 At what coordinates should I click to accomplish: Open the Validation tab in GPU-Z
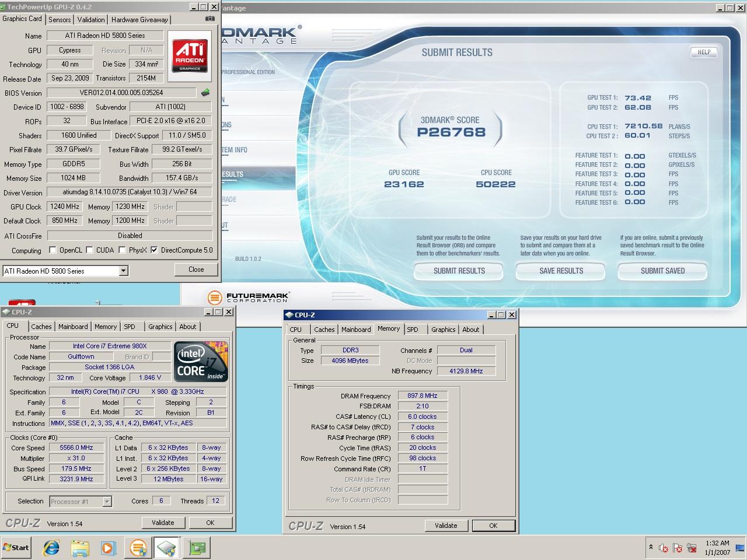click(91, 19)
